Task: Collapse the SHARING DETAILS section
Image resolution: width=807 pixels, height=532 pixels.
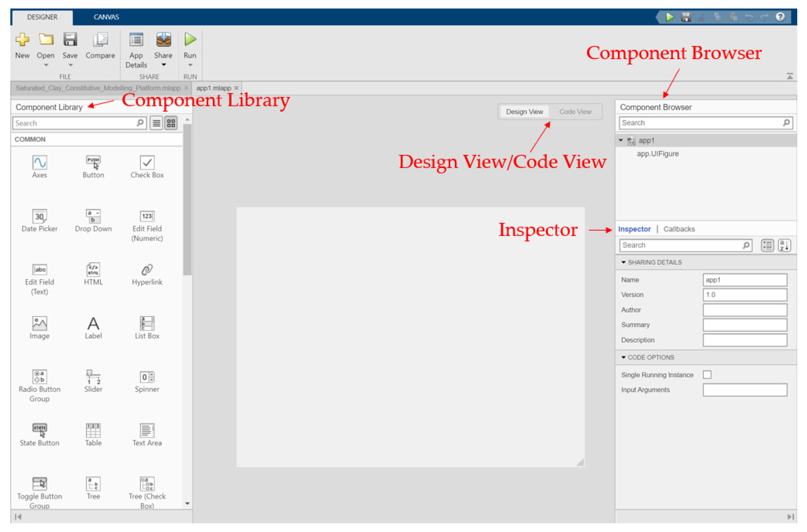Action: tap(623, 262)
